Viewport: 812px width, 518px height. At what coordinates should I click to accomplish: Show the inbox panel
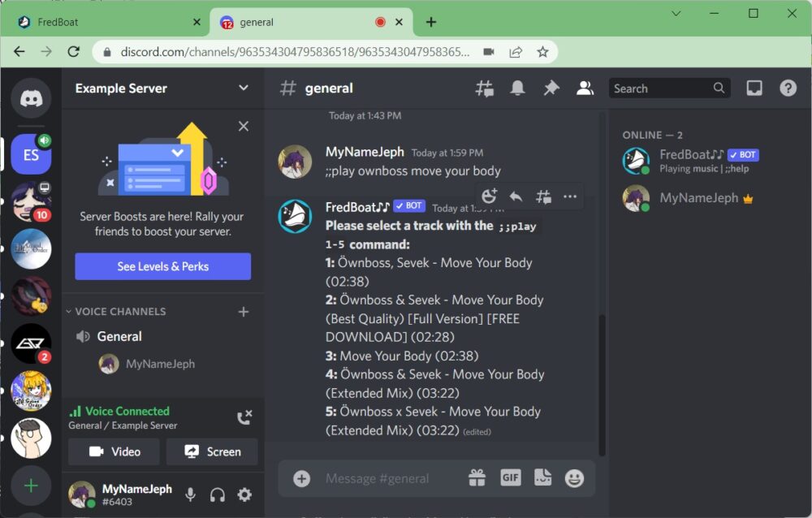[754, 88]
